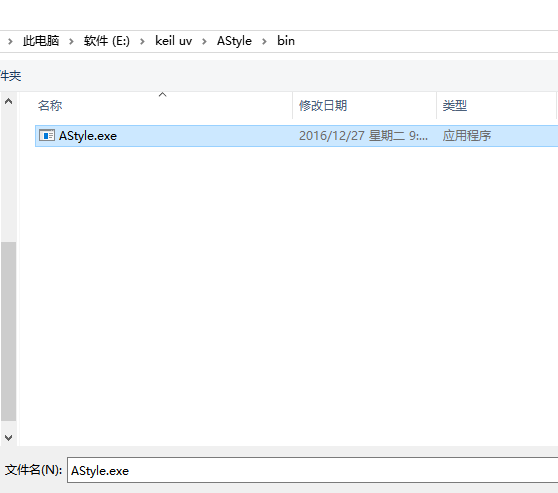Screen dimensions: 558x493
Task: Click the 应用程序 type cell
Action: click(x=467, y=136)
